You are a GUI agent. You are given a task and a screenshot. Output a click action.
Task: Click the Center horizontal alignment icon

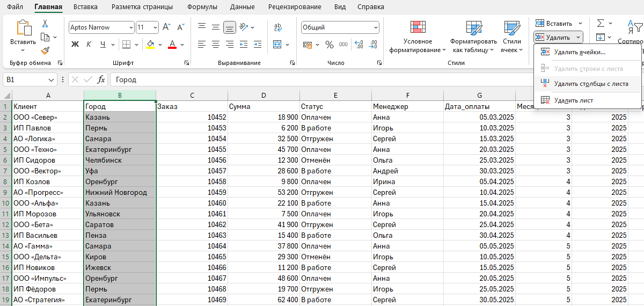pyautogui.click(x=215, y=45)
